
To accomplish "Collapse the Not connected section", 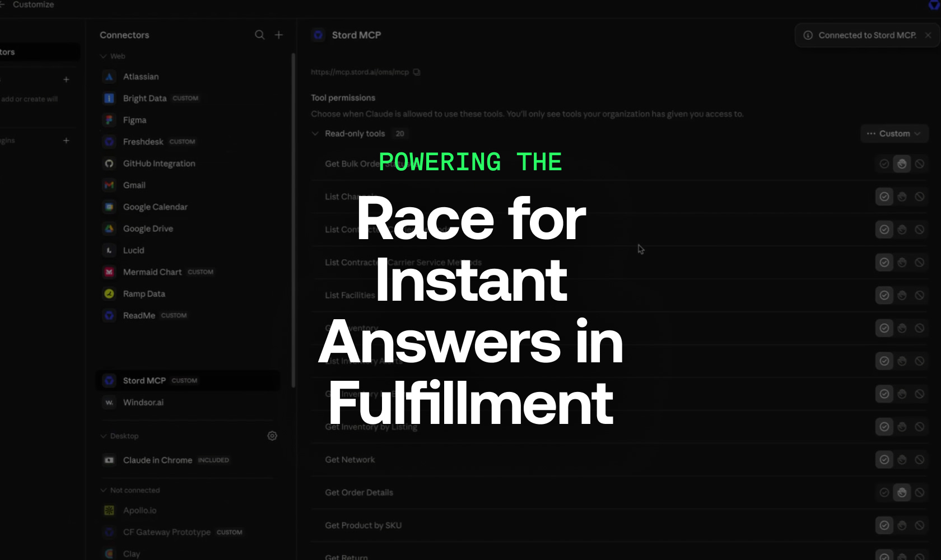I will [103, 491].
